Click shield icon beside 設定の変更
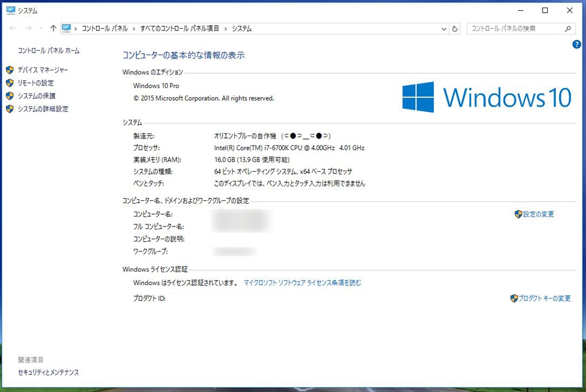 pyautogui.click(x=518, y=214)
